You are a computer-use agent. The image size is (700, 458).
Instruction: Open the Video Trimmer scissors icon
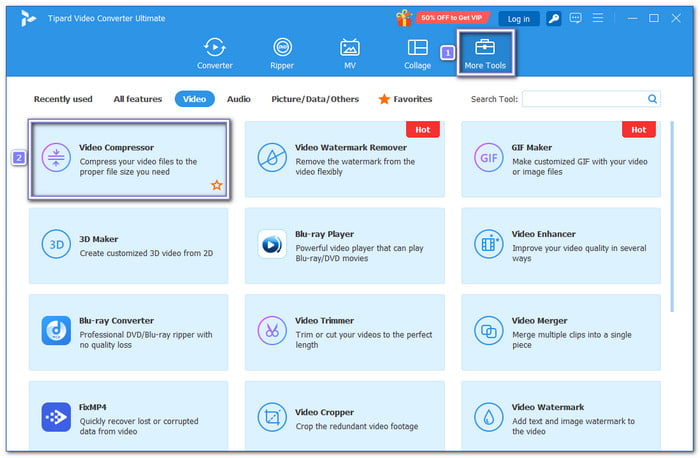[272, 330]
